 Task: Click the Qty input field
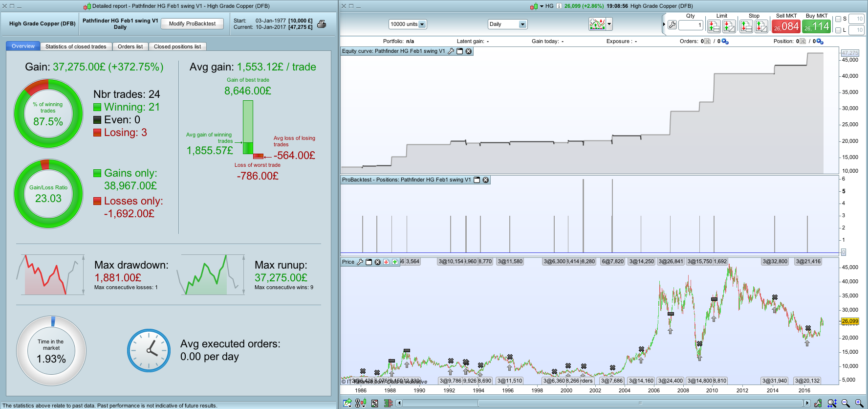[691, 25]
